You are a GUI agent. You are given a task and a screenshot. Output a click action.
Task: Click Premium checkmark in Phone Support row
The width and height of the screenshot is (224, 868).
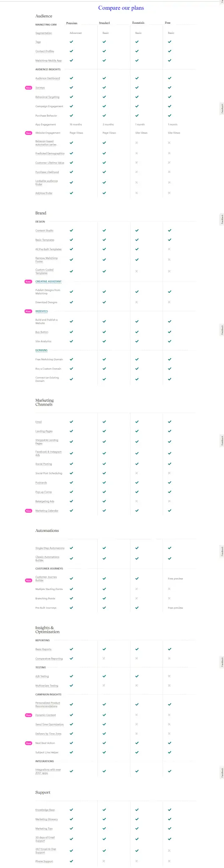pos(71,861)
